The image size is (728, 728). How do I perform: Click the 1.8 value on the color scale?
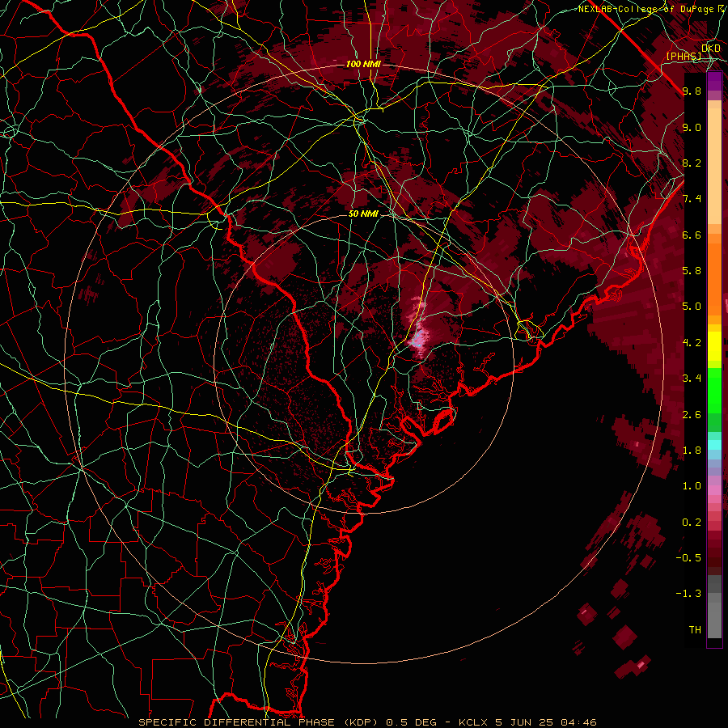[692, 451]
